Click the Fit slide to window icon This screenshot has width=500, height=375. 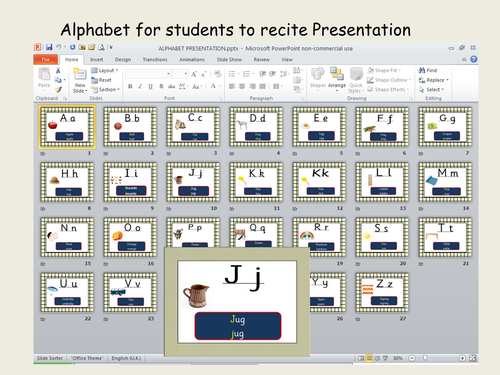pyautogui.click(x=472, y=358)
